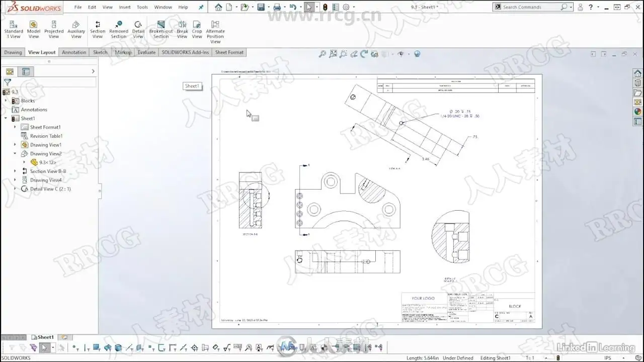Viewport: 644px width, 362px height.
Task: Collapse the Drawing View2 node
Action: coord(15,153)
